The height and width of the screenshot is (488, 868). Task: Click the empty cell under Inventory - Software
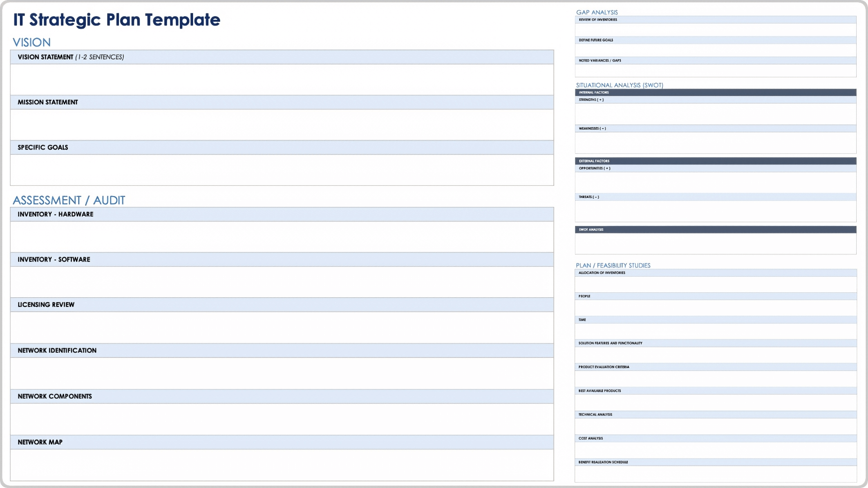[282, 282]
